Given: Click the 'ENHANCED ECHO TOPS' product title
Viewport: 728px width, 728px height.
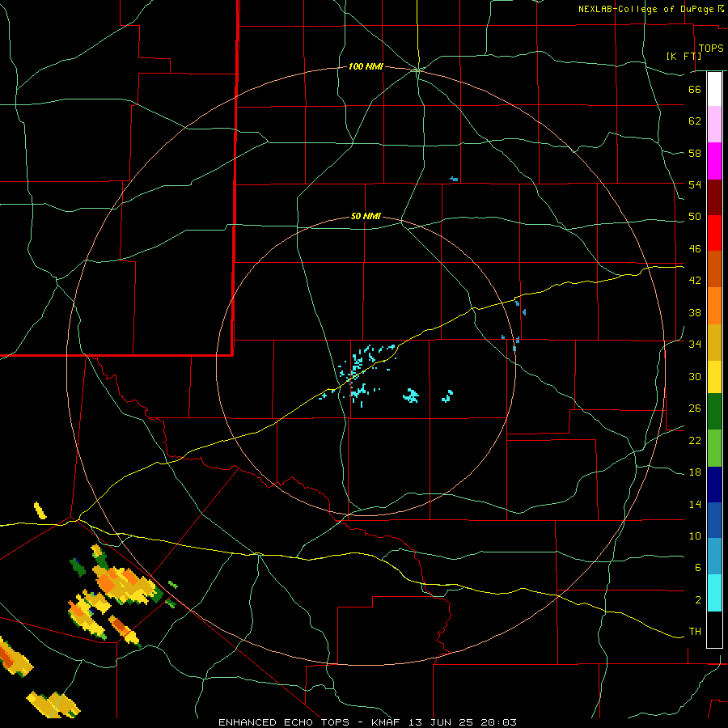Looking at the screenshot, I should click(283, 722).
